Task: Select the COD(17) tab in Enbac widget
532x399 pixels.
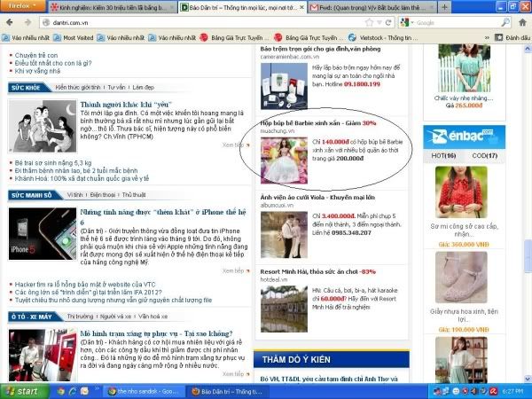Action: point(485,156)
